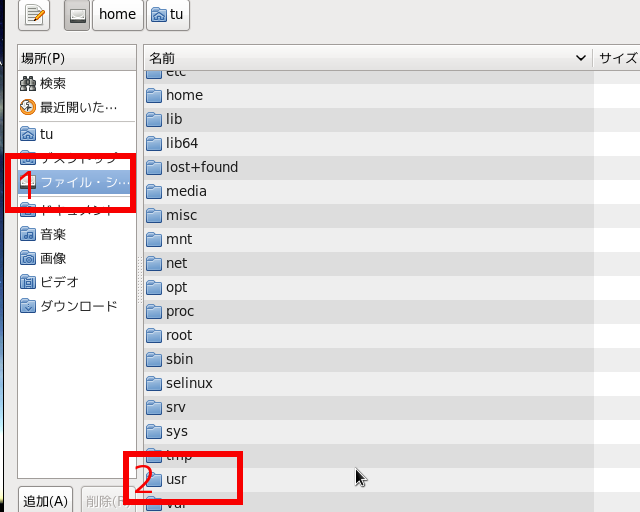
Task: Toggle the type-a-filename pencil button
Action: [35, 15]
